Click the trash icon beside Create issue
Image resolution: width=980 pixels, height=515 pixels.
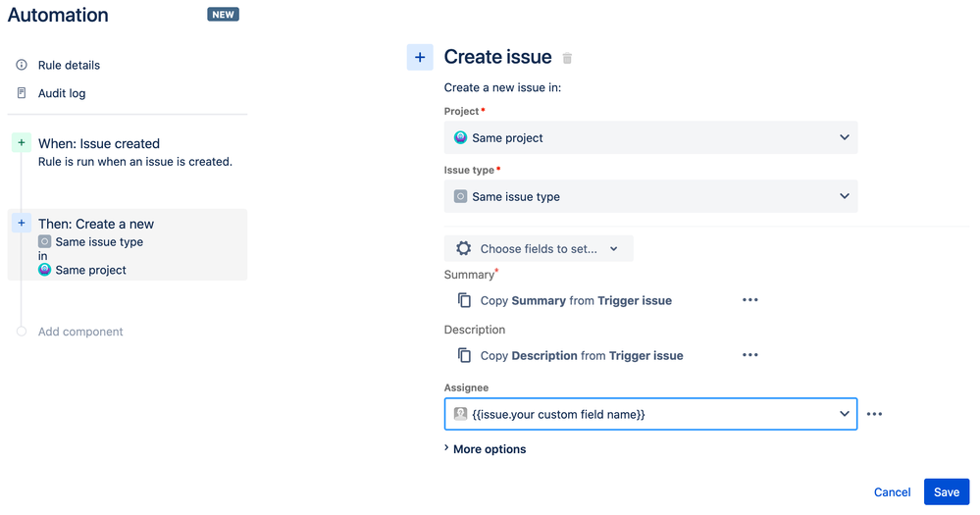(567, 58)
